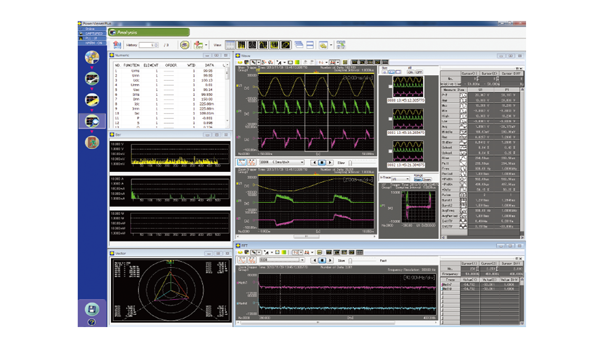Screen dimensions: 605x364
Task: Tile windows horizontally
Action: pyautogui.click(x=310, y=45)
